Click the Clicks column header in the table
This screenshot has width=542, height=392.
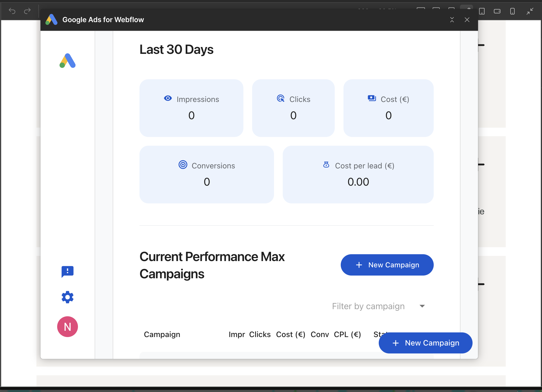pos(260,335)
